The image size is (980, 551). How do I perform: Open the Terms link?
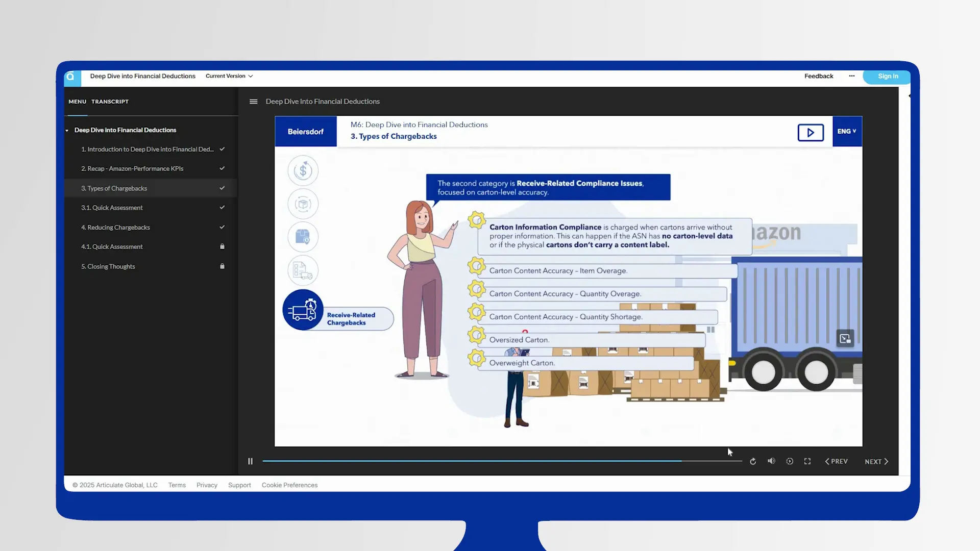pos(177,485)
